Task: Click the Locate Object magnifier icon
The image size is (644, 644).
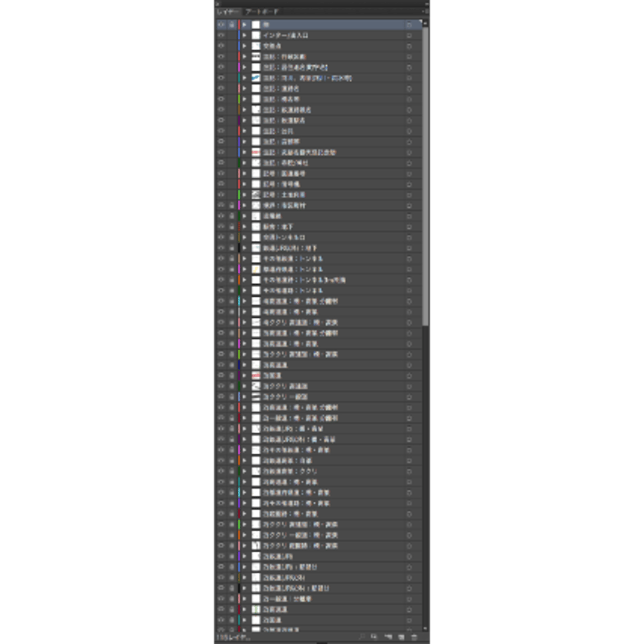Action: pos(361,637)
